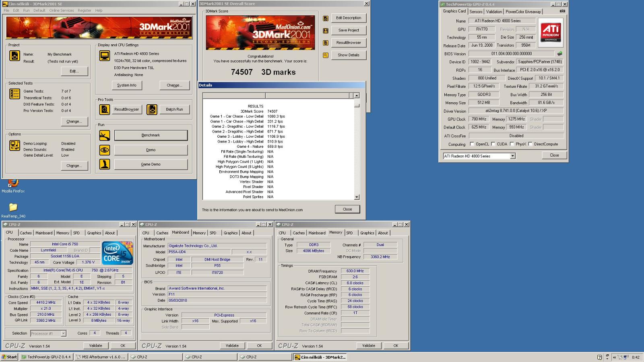Click the ResultBrowser icon under Pro Tools
The height and width of the screenshot is (362, 644).
(x=105, y=109)
